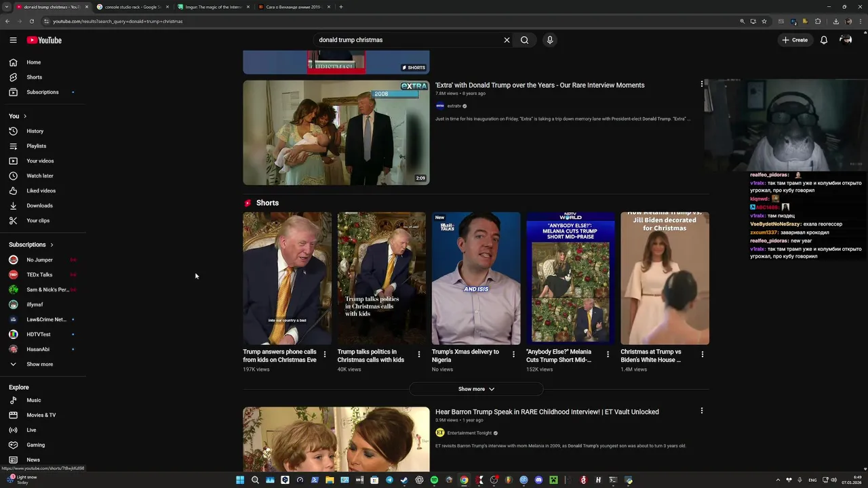The width and height of the screenshot is (868, 488).
Task: Open the Windows Start menu
Action: (240, 480)
